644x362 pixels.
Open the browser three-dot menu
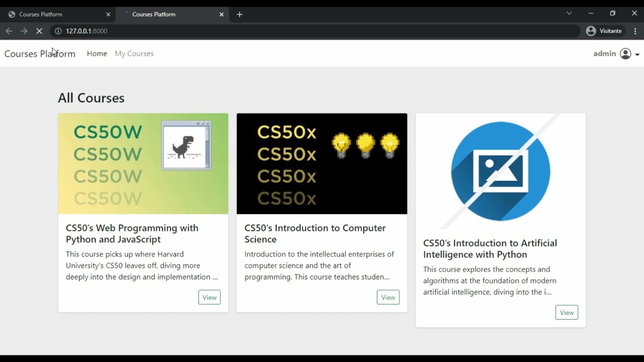[x=635, y=31]
